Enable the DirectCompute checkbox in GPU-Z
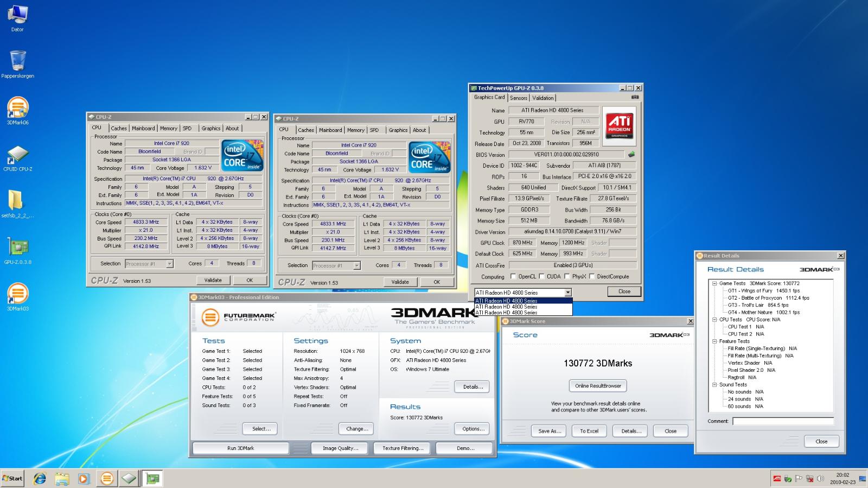Image resolution: width=868 pixels, height=488 pixels. (592, 276)
